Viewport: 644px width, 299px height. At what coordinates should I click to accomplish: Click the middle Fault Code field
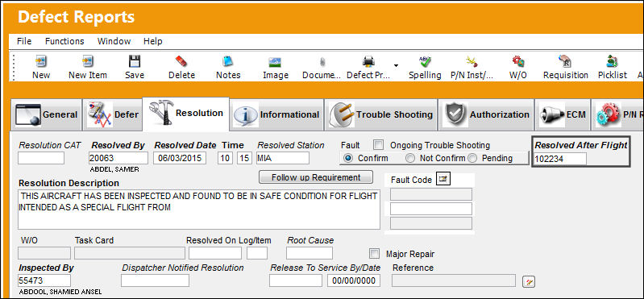pos(431,209)
